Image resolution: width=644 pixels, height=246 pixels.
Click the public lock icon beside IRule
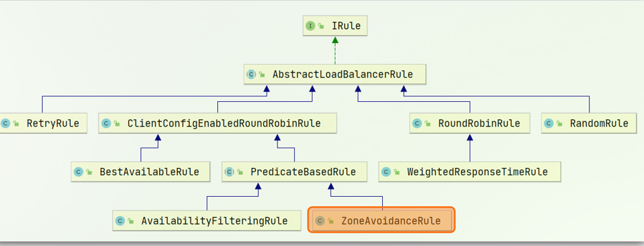pyautogui.click(x=321, y=26)
